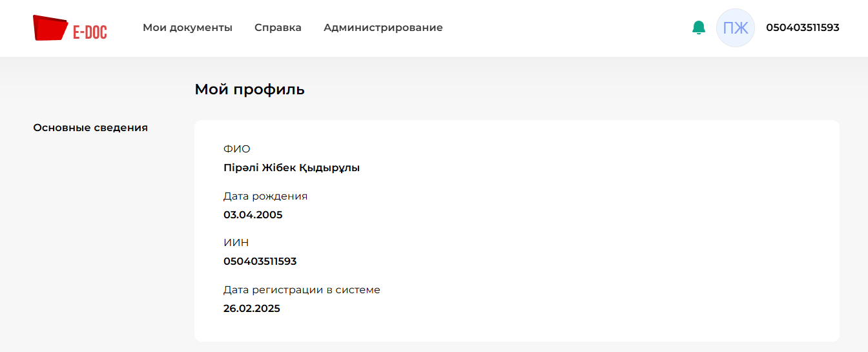Click the registration date 26.02.2025

point(251,309)
